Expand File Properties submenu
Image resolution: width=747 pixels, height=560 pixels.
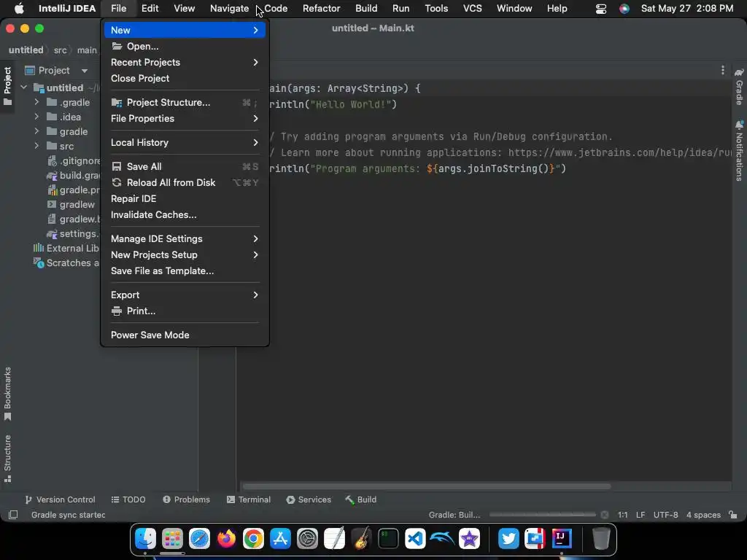(x=185, y=119)
